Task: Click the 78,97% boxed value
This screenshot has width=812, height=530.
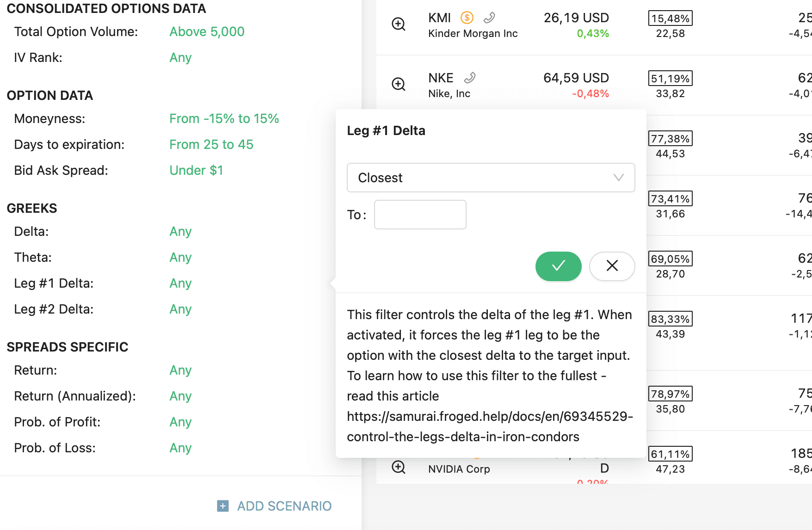Action: pos(671,394)
